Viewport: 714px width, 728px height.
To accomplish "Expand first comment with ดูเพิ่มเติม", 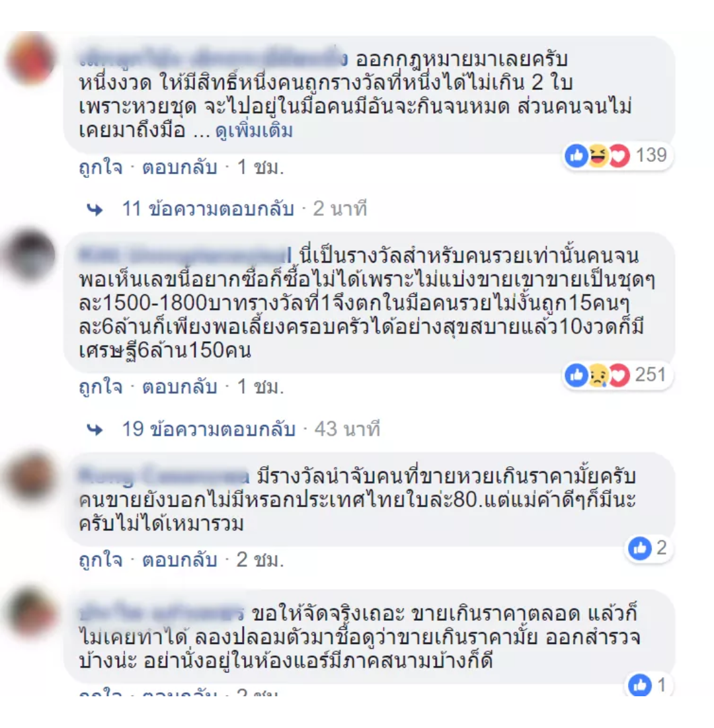I will pos(254,131).
